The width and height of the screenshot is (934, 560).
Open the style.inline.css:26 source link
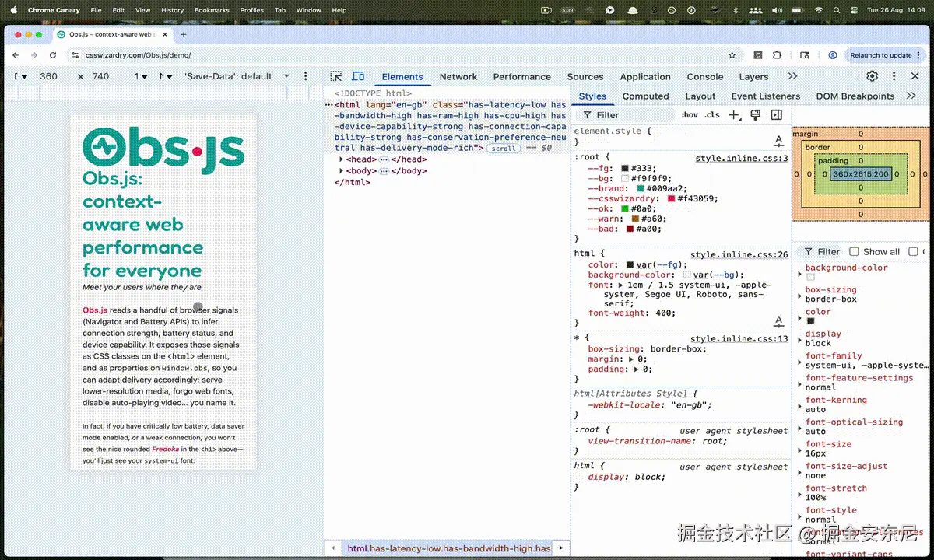pos(739,254)
